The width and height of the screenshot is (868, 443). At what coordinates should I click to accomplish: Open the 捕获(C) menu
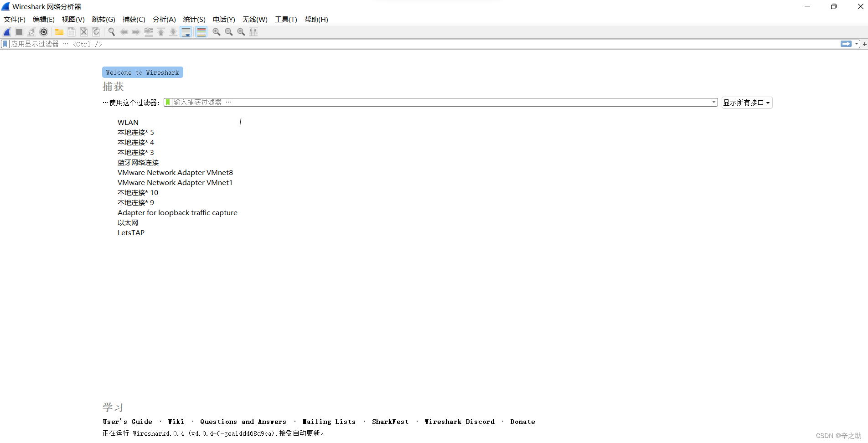coord(134,20)
